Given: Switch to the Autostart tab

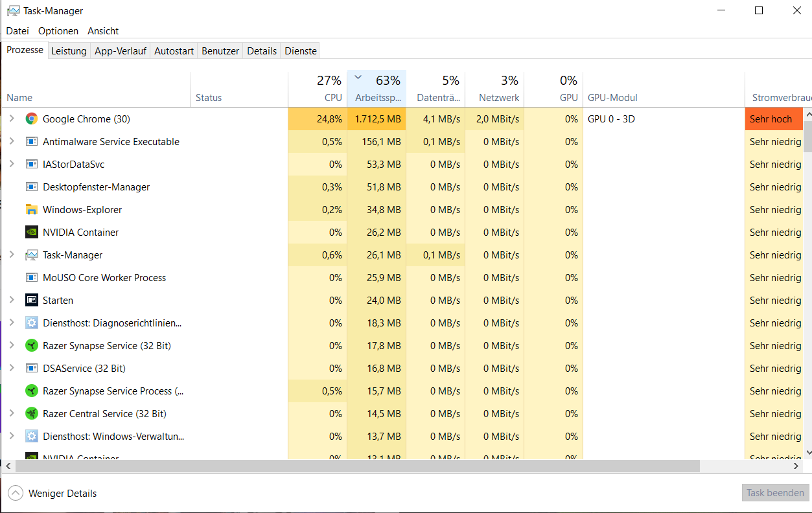Looking at the screenshot, I should (174, 51).
